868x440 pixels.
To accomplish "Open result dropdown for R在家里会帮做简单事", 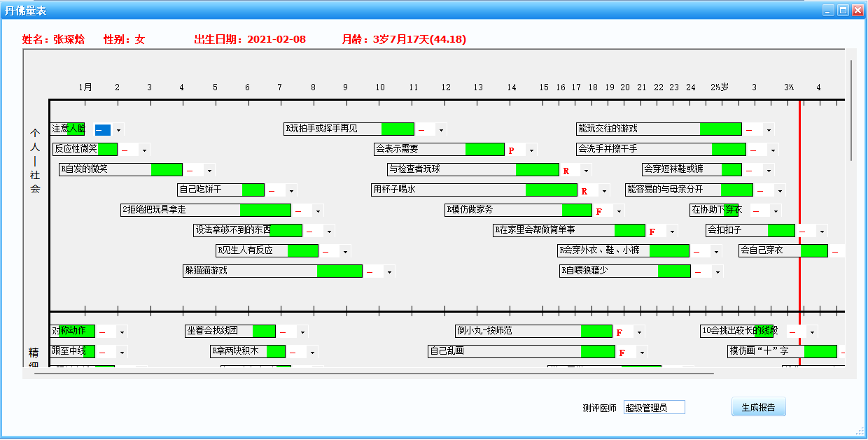I will coord(672,232).
